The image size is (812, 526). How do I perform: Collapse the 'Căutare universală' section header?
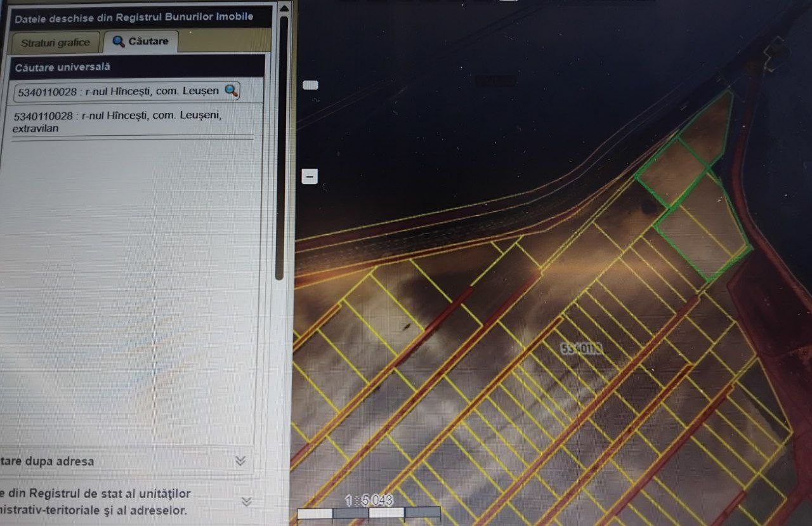coord(136,67)
